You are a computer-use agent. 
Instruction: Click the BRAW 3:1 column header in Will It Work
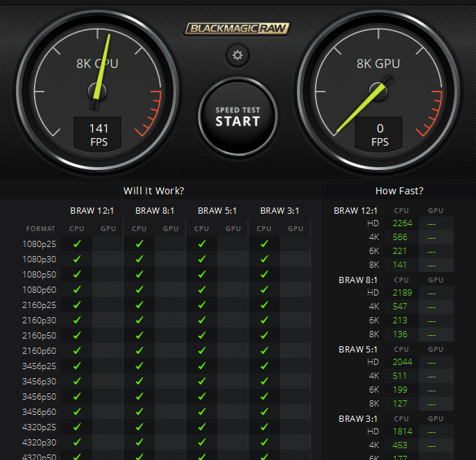coord(280,211)
